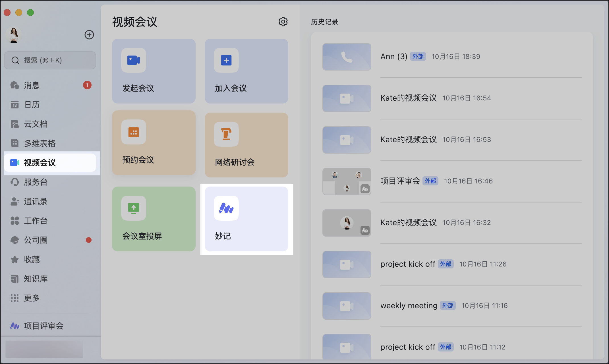Expand 更多 in the sidebar
The width and height of the screenshot is (609, 364).
pyautogui.click(x=32, y=298)
